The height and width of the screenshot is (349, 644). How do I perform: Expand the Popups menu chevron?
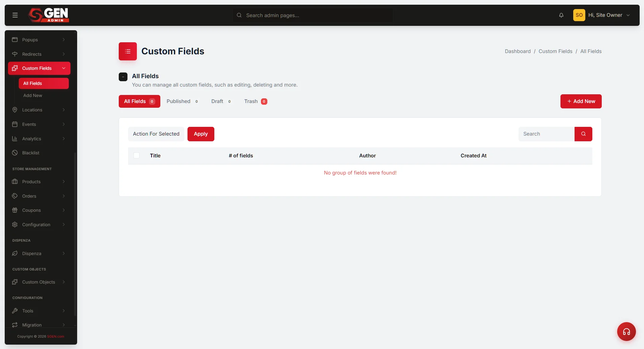(x=64, y=40)
